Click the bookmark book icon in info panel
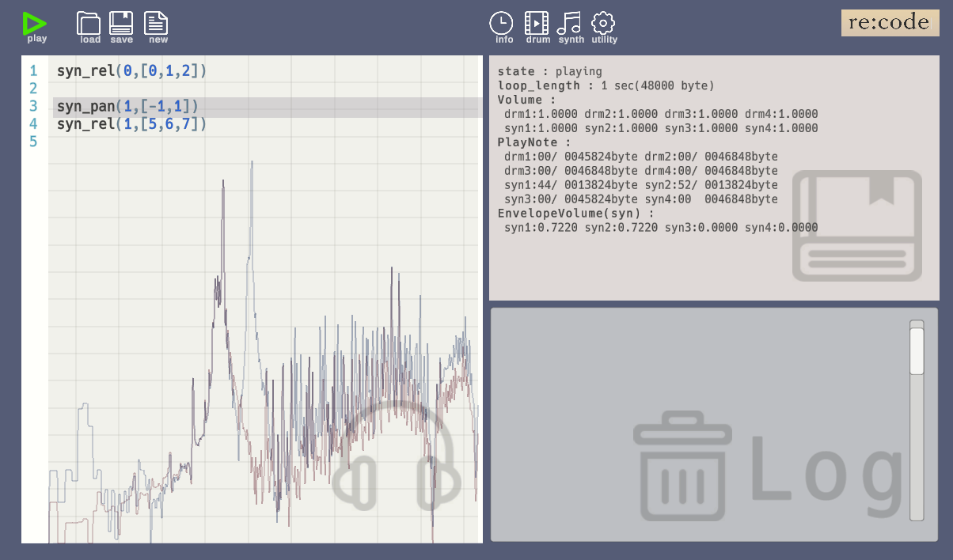The image size is (953, 560). coord(857,225)
